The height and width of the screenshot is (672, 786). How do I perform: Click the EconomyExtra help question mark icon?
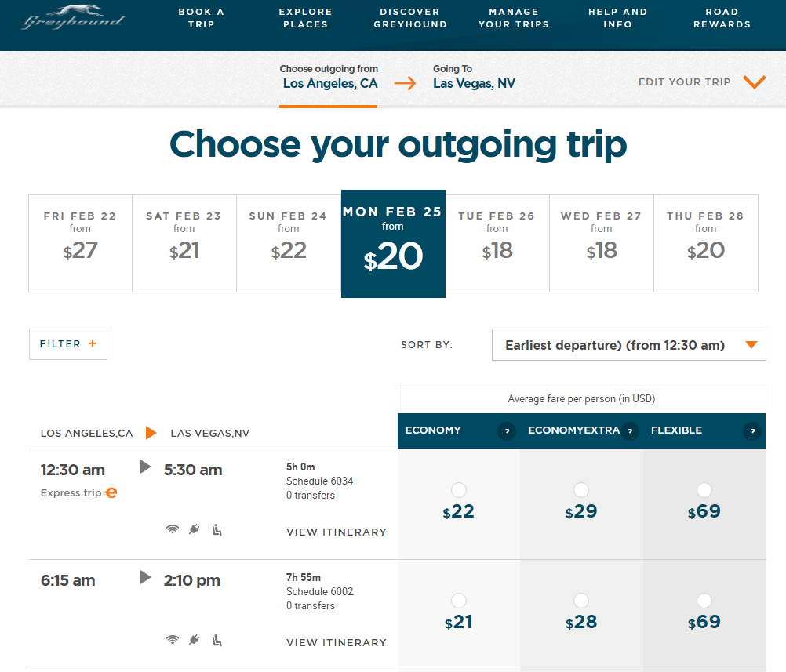(629, 431)
